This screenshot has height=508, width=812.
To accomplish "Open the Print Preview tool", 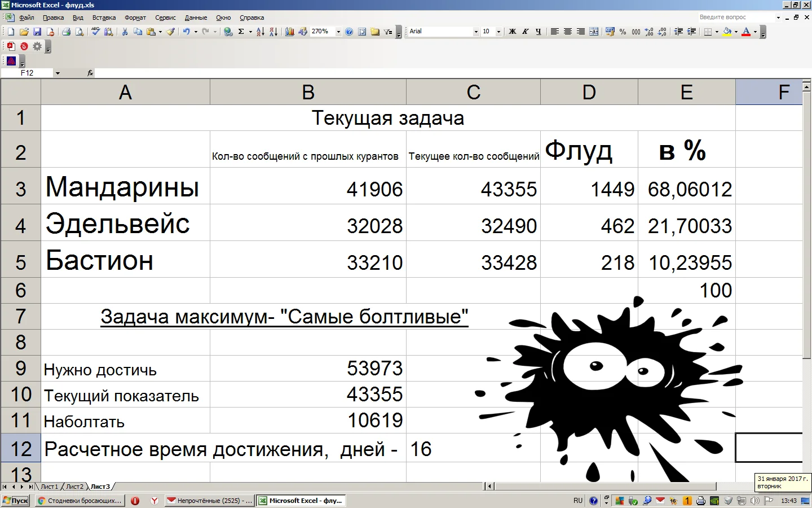I will (80, 32).
